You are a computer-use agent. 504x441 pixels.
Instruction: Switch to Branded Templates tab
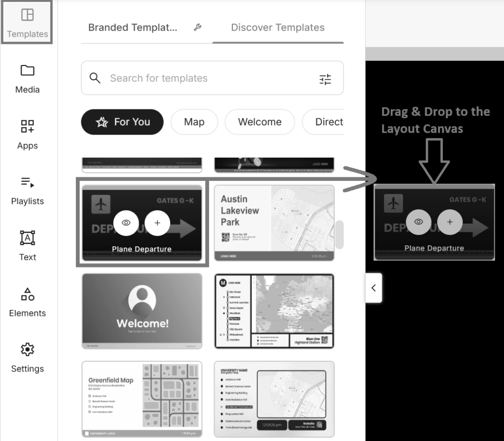(132, 28)
